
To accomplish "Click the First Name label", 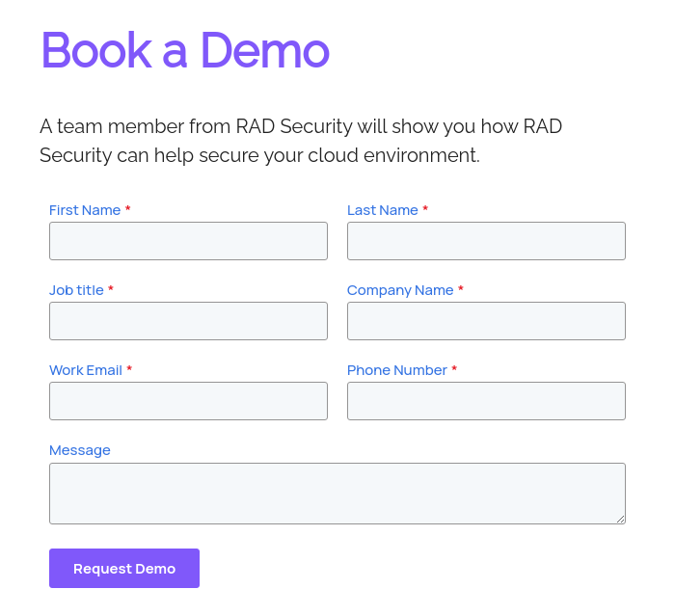I will click(85, 210).
